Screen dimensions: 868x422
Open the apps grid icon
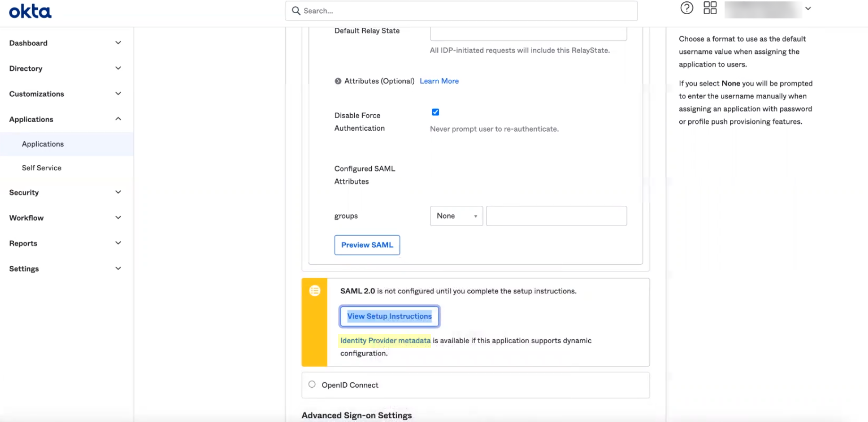[x=709, y=8]
